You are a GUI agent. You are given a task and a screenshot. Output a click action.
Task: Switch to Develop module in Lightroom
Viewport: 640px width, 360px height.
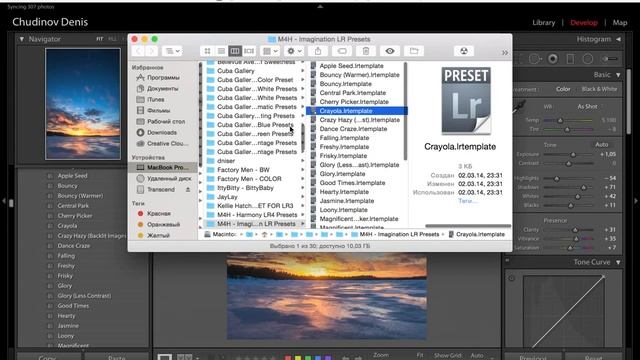(584, 23)
